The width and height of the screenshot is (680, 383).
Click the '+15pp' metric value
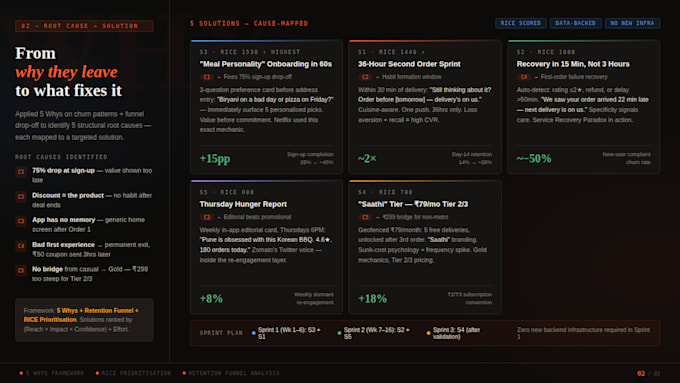215,159
